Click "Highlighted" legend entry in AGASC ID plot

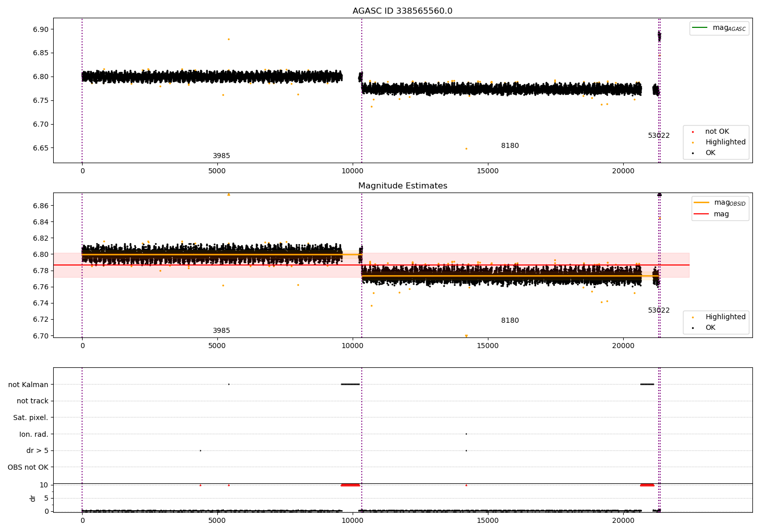coord(726,142)
